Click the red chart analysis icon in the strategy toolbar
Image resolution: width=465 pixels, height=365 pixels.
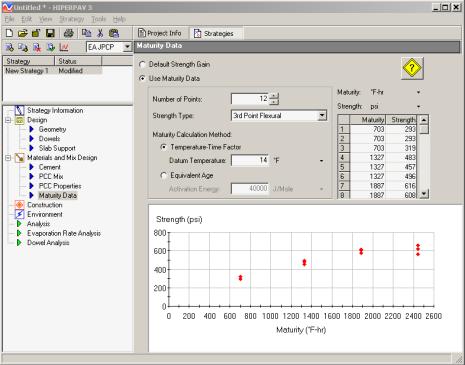64,47
